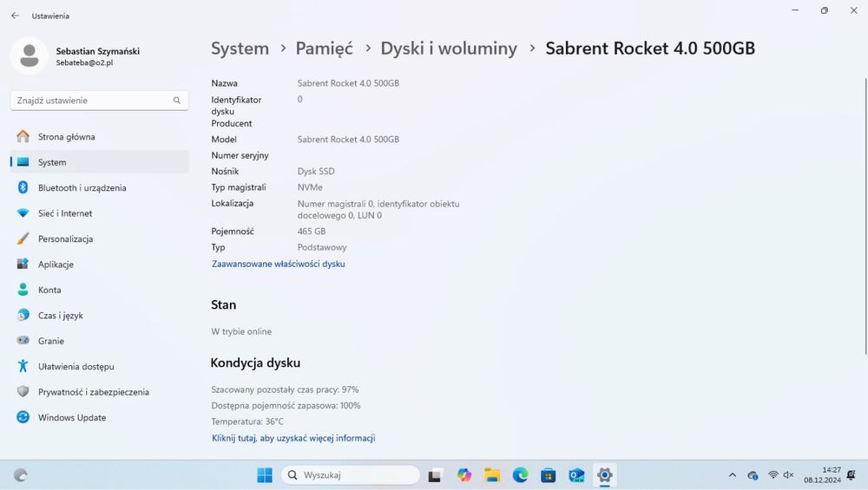This screenshot has height=490, width=868.
Task: Click the Bluetooth symbol icon
Action: click(x=23, y=187)
